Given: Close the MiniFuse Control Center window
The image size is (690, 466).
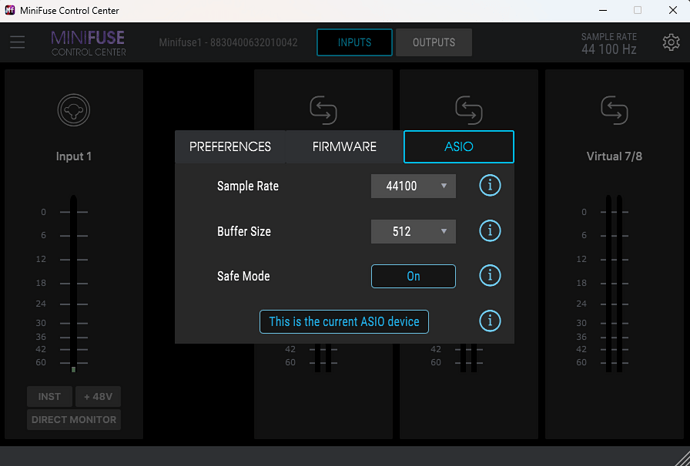Looking at the screenshot, I should pyautogui.click(x=673, y=10).
